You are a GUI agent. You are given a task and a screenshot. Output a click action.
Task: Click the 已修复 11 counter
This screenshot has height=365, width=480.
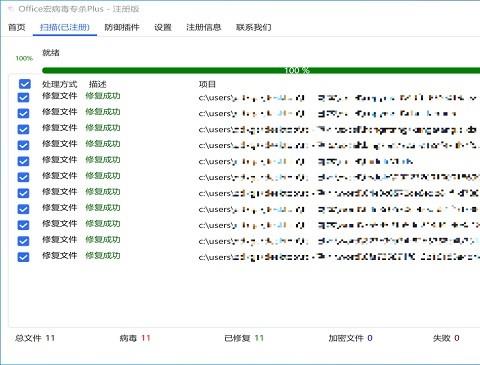point(244,338)
